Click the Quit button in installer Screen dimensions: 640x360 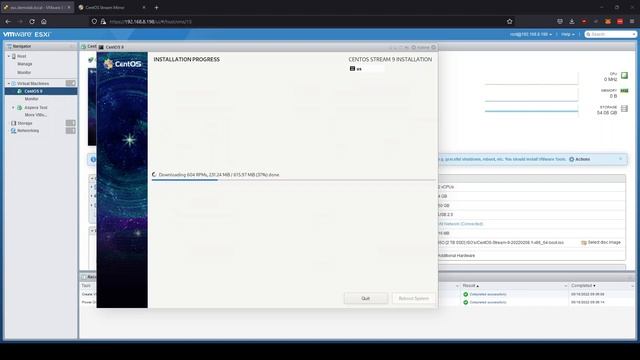point(366,298)
